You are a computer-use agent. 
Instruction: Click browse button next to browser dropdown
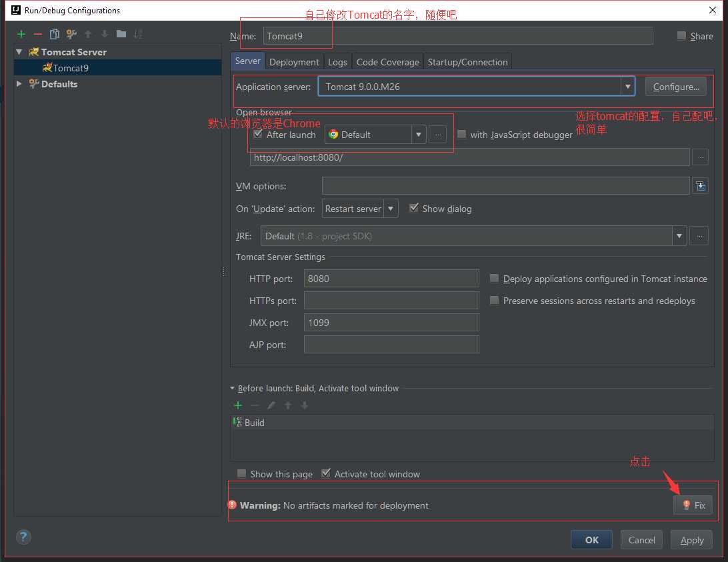438,135
